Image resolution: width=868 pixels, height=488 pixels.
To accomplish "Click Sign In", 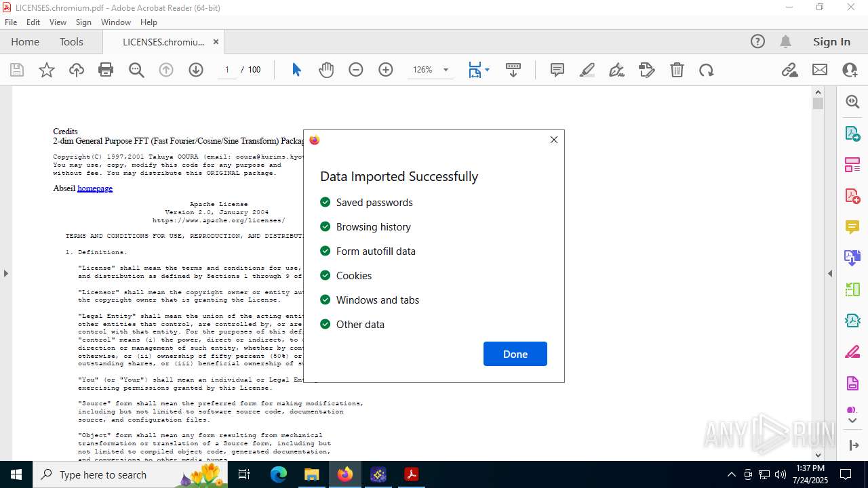I will pyautogui.click(x=831, y=41).
